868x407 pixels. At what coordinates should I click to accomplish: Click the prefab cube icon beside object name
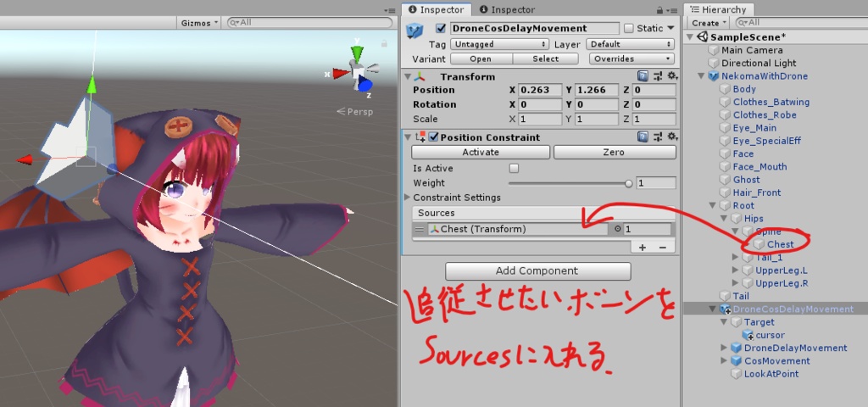[415, 30]
